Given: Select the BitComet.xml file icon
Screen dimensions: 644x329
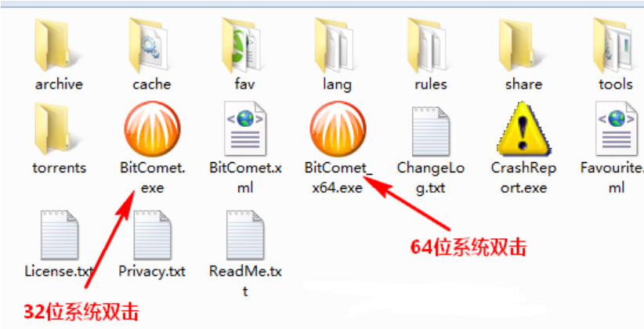Looking at the screenshot, I should pos(245,129).
